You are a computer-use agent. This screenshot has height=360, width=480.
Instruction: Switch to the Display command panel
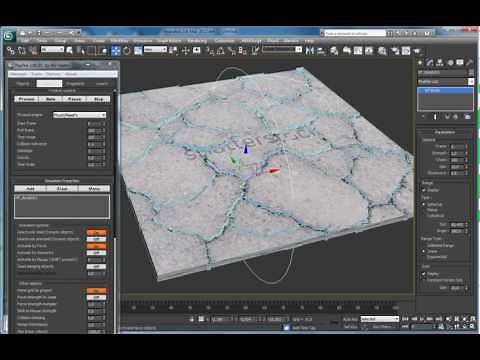[x=460, y=62]
